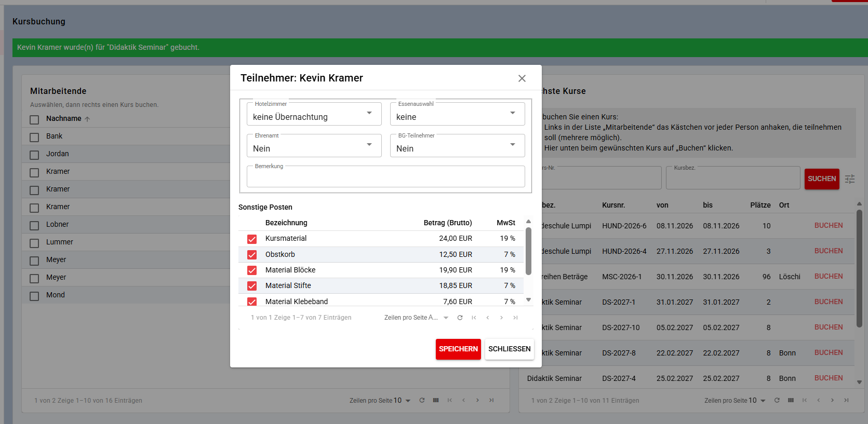Click BUCHEN for course DS-2027-4
868x424 pixels.
point(829,378)
